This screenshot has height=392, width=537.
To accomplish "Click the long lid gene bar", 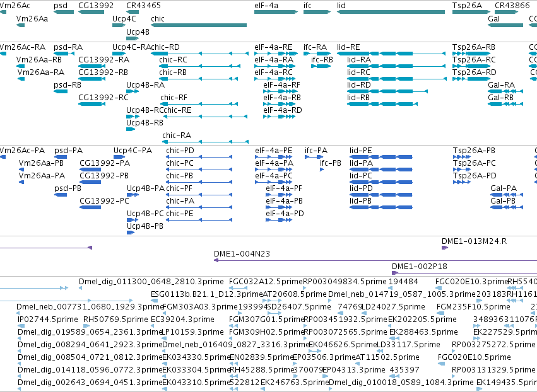I will click(391, 12).
